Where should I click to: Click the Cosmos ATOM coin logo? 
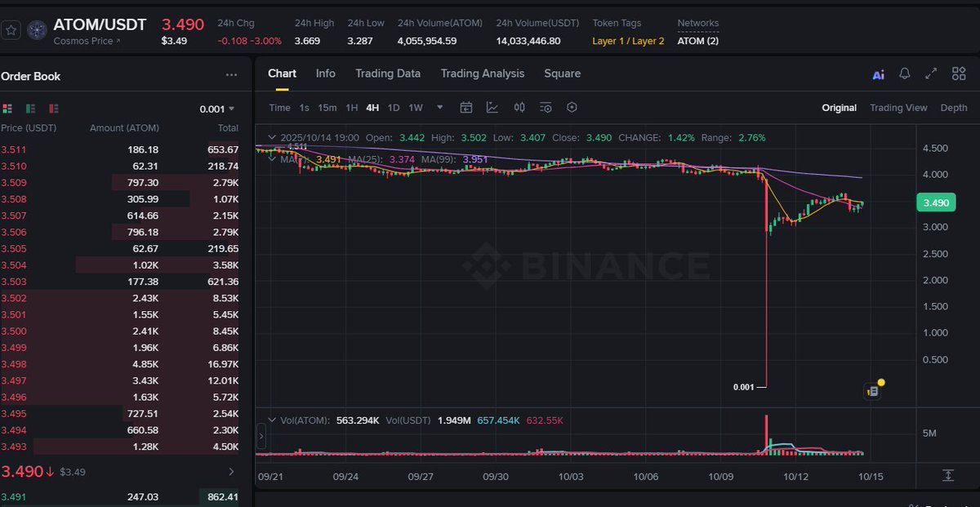pyautogui.click(x=37, y=30)
